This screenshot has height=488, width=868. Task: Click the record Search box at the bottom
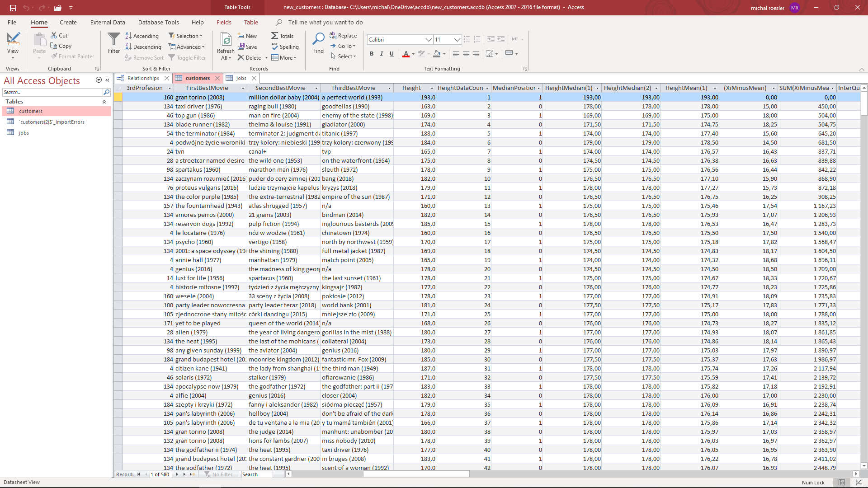point(256,474)
